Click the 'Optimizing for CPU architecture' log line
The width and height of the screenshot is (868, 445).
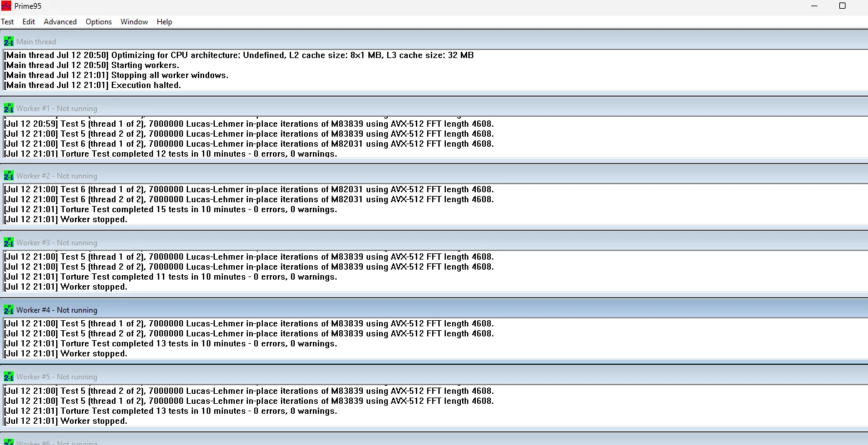(x=239, y=55)
